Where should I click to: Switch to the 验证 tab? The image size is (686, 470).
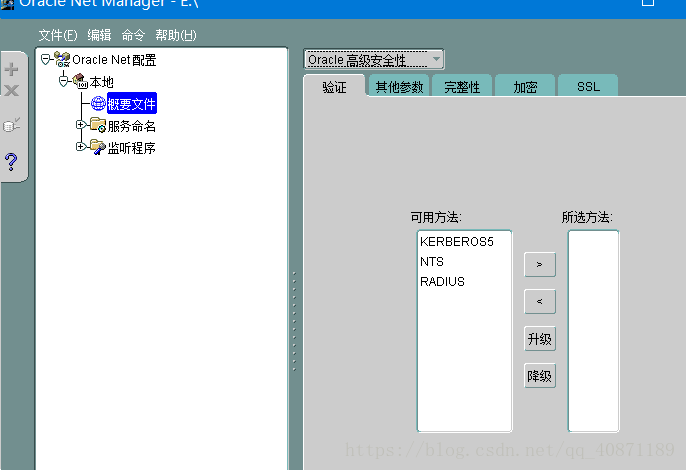tap(334, 87)
